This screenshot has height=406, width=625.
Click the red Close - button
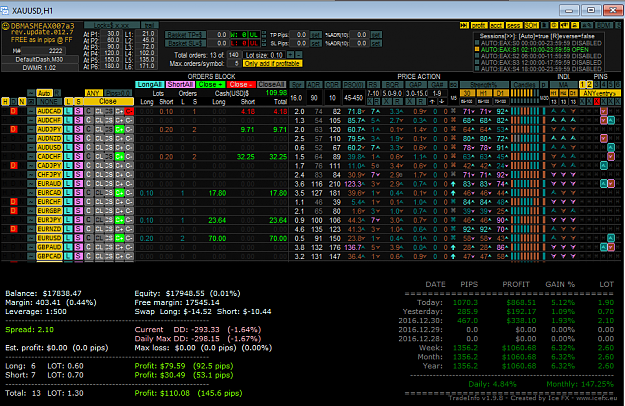[x=241, y=84]
